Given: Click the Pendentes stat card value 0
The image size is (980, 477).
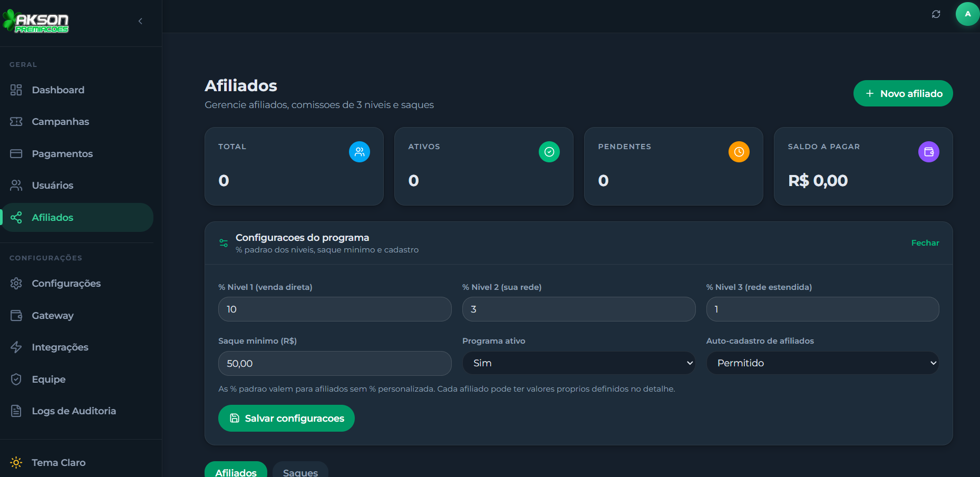Looking at the screenshot, I should [603, 181].
